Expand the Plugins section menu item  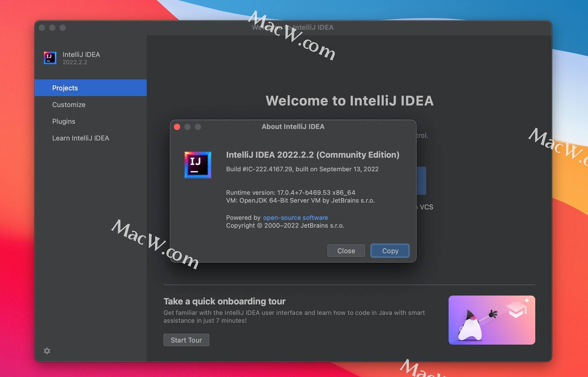63,121
